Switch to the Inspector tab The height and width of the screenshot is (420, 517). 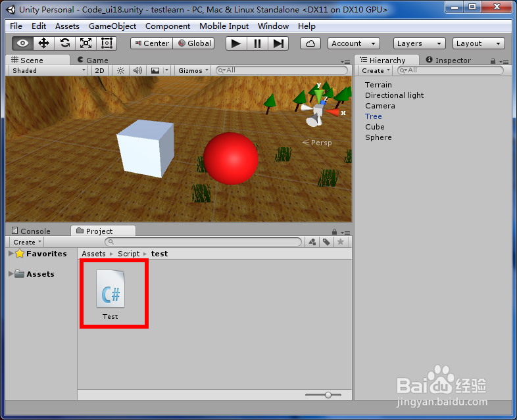pos(449,60)
